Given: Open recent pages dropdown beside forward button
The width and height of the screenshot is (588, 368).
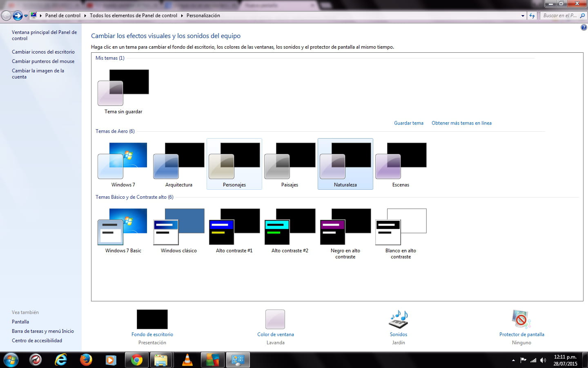Looking at the screenshot, I should (26, 16).
